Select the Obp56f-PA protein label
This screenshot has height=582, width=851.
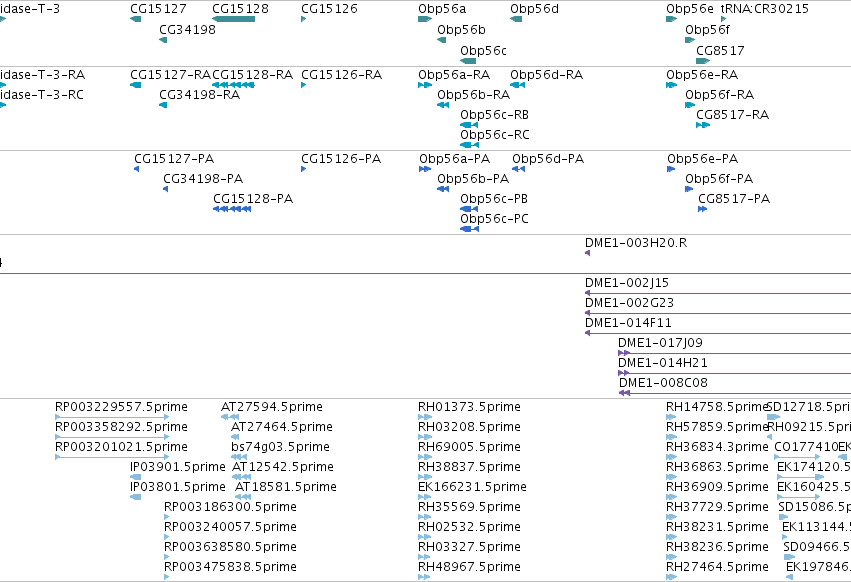[719, 179]
